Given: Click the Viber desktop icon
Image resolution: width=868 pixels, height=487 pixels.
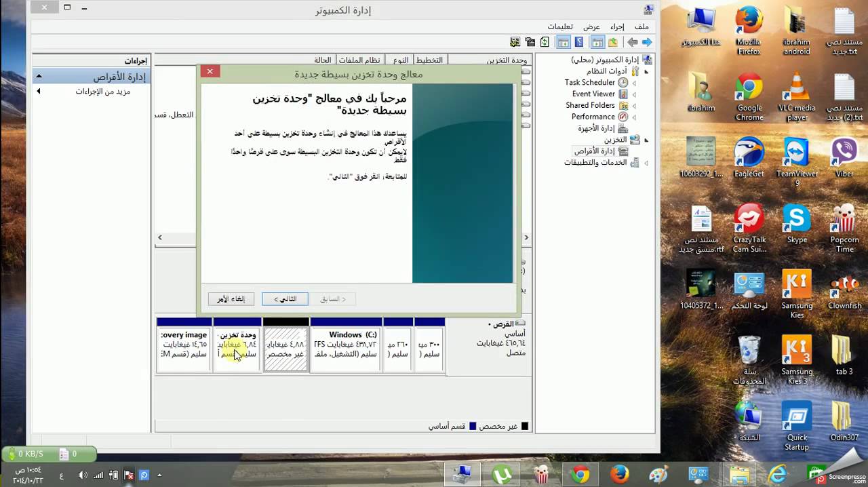Looking at the screenshot, I should [844, 158].
